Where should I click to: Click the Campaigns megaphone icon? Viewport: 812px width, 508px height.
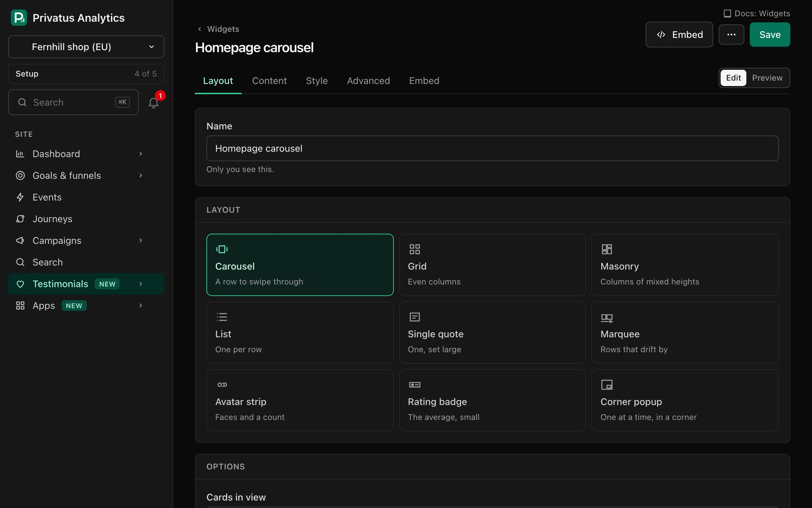pos(20,240)
